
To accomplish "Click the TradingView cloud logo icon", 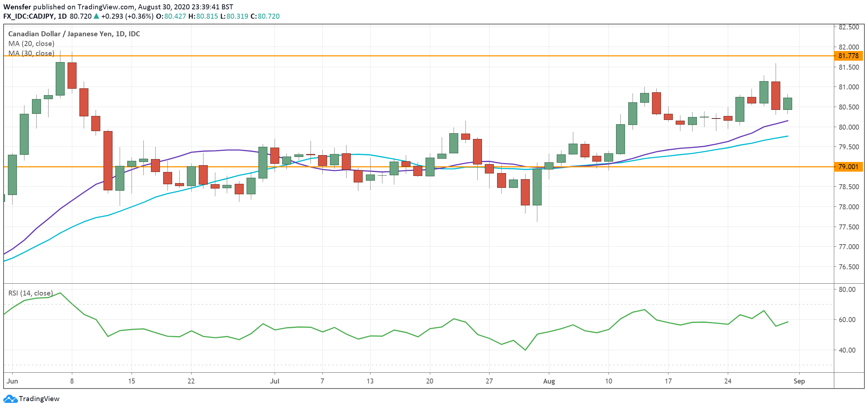I will pyautogui.click(x=10, y=399).
